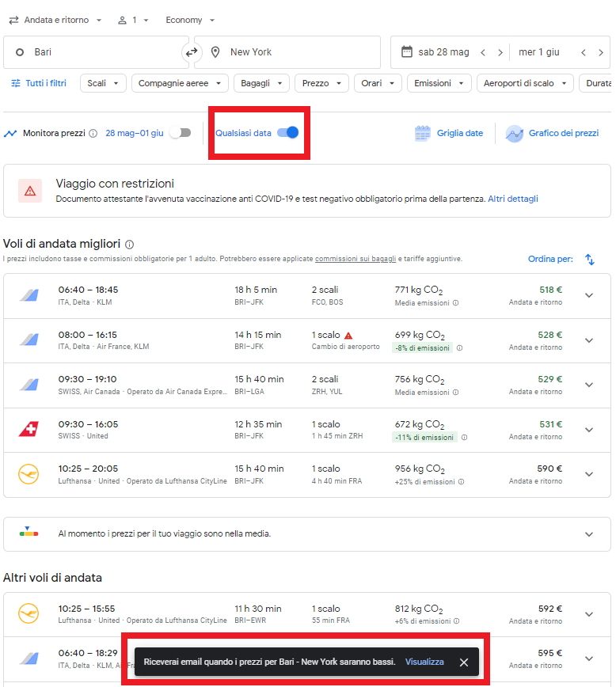Go to previous return date arrow
The height and width of the screenshot is (687, 616).
point(584,52)
